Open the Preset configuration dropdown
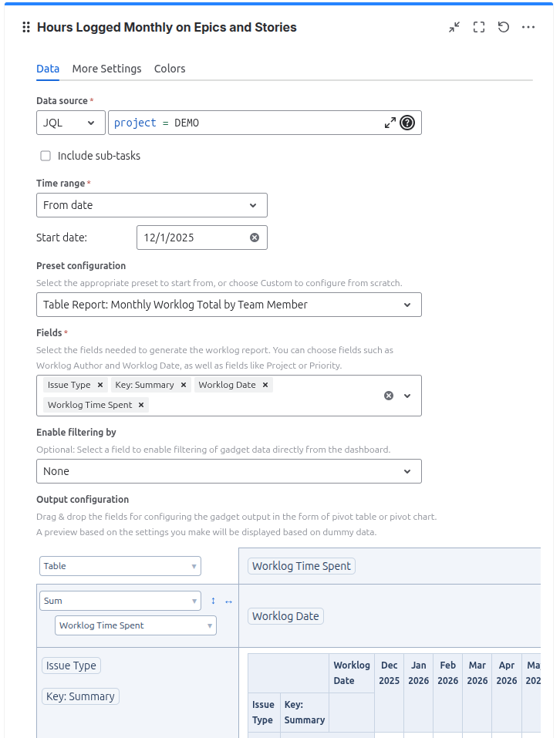560x738 pixels. (229, 305)
